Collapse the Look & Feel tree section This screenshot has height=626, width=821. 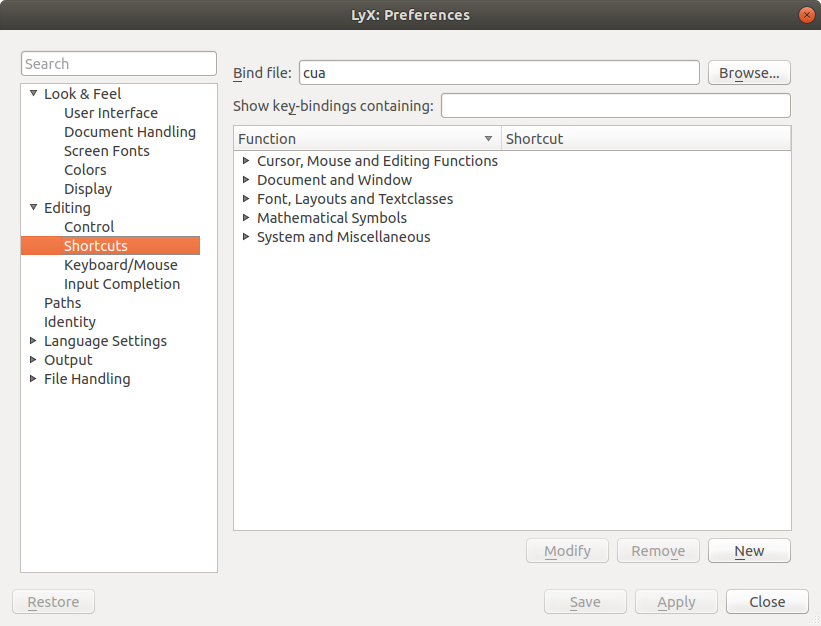point(33,94)
